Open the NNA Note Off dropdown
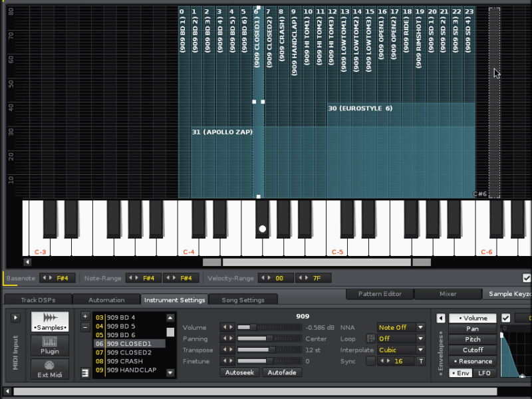Viewport: 532px width, 399px height. coord(401,327)
